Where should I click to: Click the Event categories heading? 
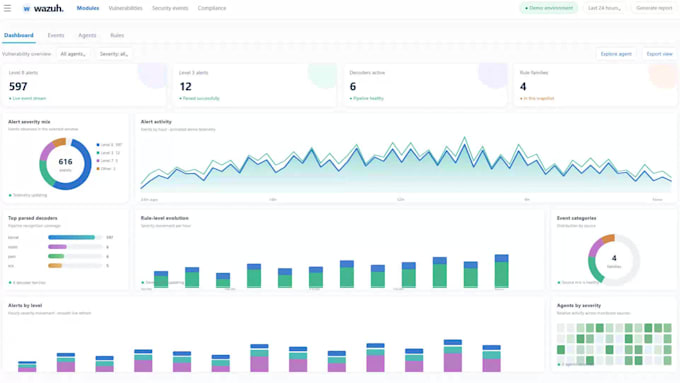(576, 218)
